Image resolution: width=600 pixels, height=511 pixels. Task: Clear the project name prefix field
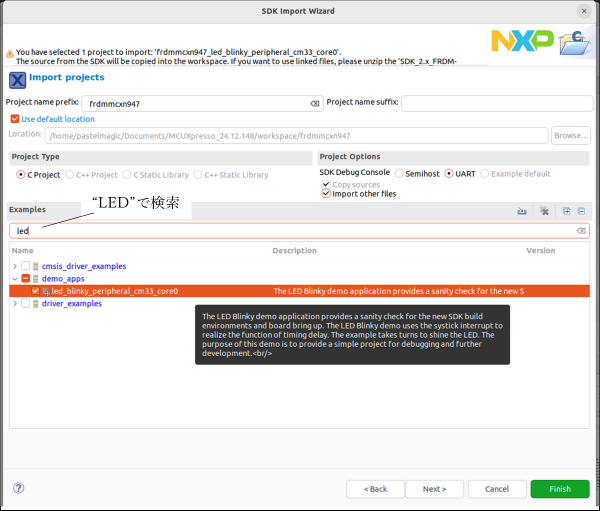(314, 103)
